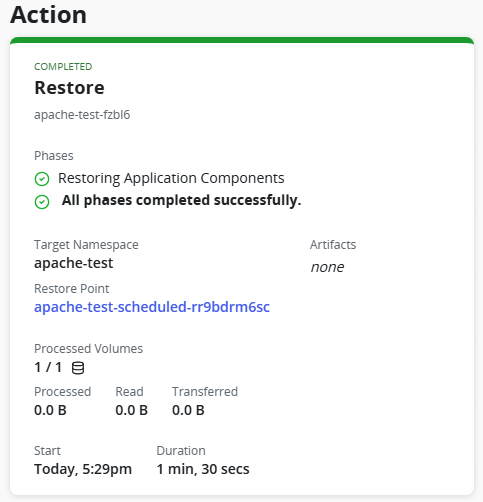
Task: Click the Artifacts none value
Action: pos(327,267)
